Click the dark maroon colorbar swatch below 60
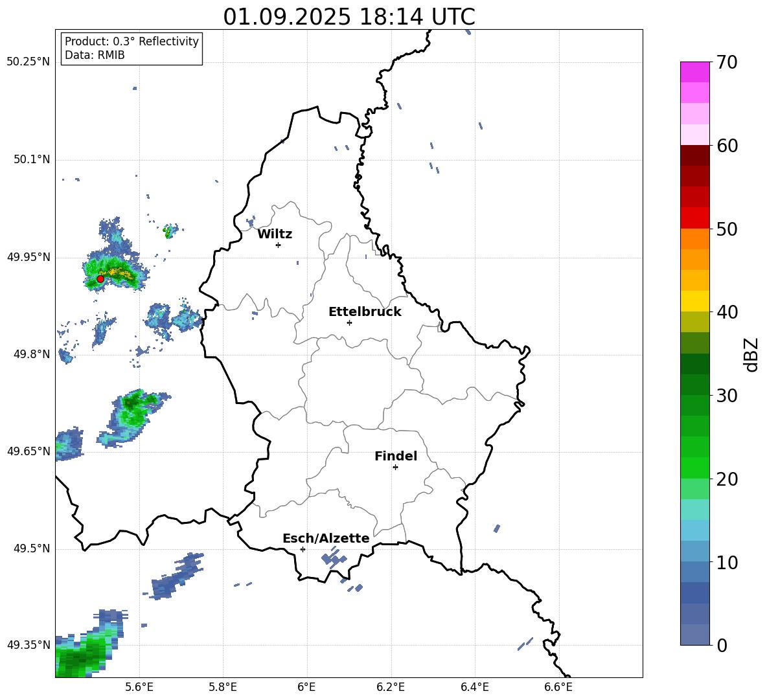Image resolution: width=767 pixels, height=700 pixels. point(694,155)
